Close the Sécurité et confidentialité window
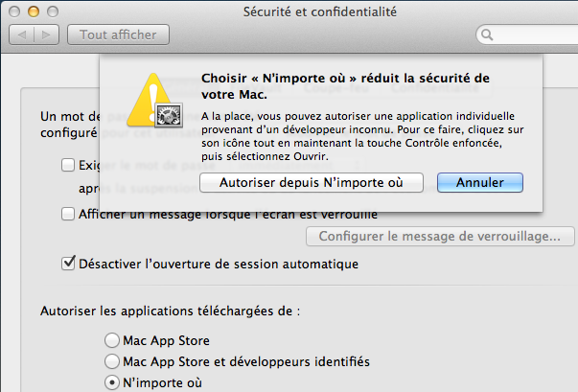Image resolution: width=578 pixels, height=392 pixels. tap(14, 12)
